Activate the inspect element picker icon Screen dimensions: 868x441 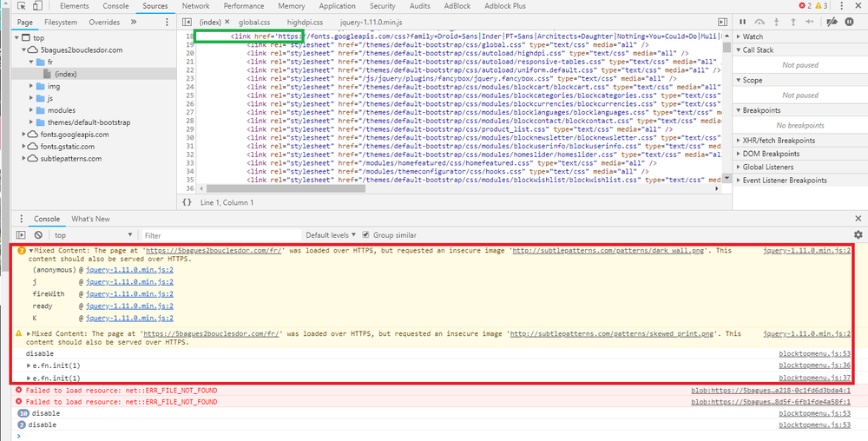coord(22,6)
